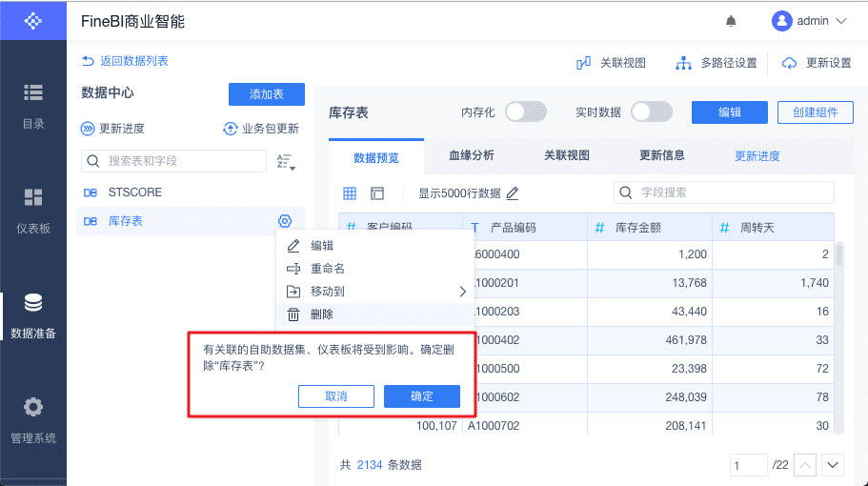Toggle the 实时数据 switch
This screenshot has width=868, height=486.
point(652,111)
